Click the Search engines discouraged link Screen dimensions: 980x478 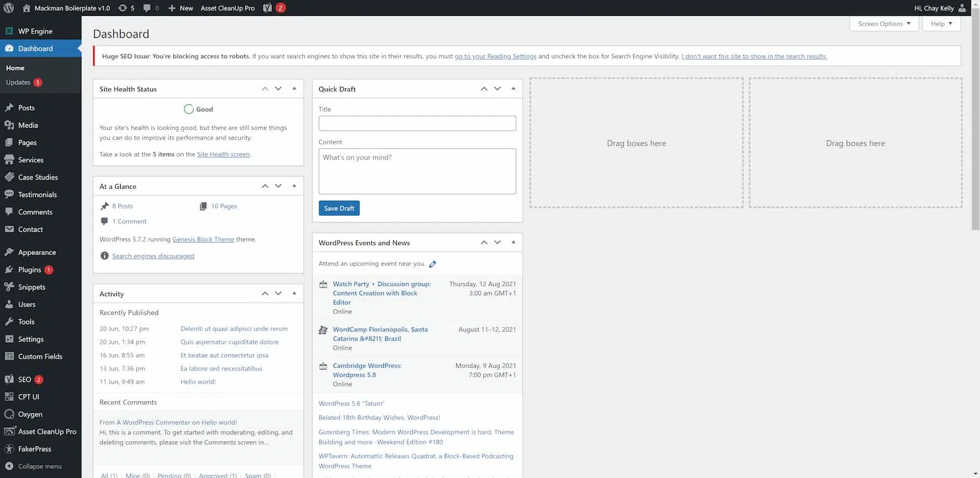tap(153, 256)
